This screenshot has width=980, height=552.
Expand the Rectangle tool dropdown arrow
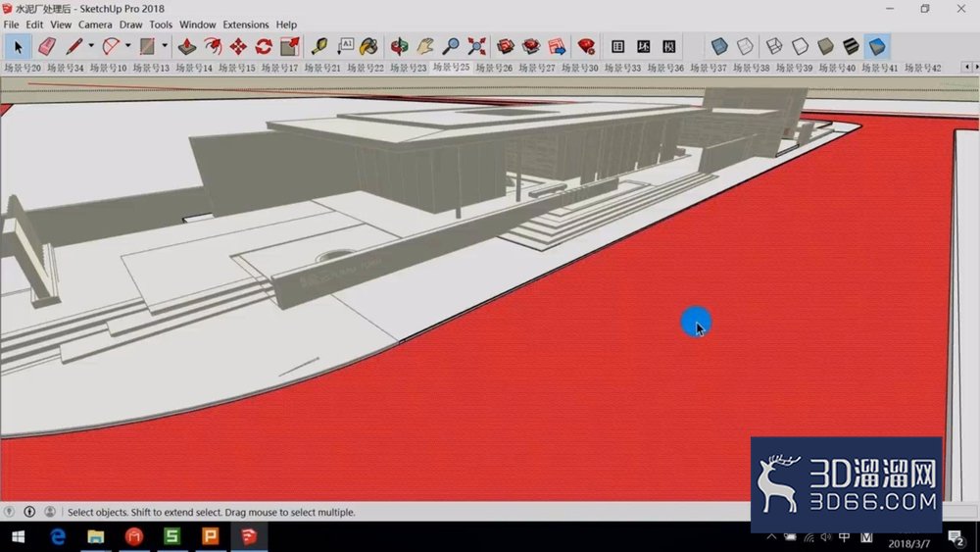coord(165,46)
